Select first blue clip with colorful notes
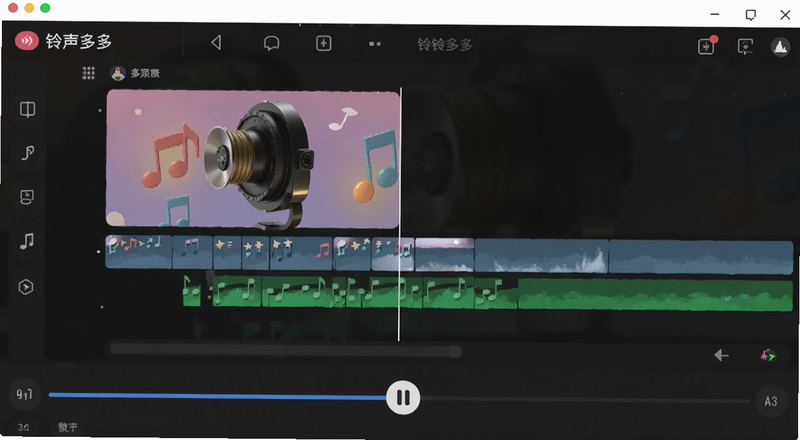The image size is (800, 440). tap(139, 252)
